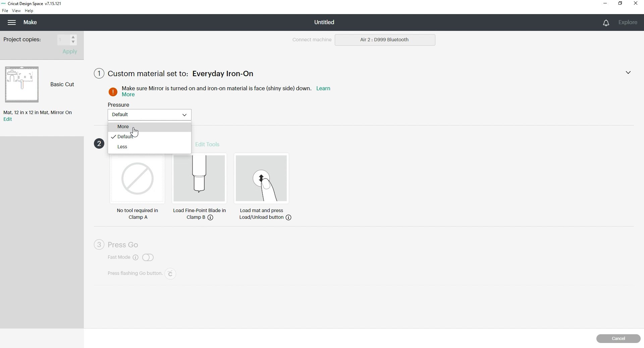Open the View menu
The height and width of the screenshot is (348, 644).
[x=16, y=11]
